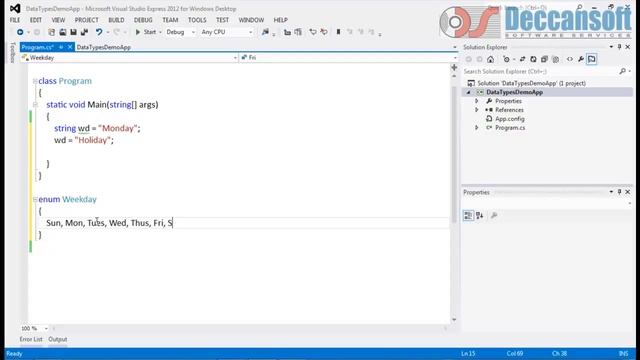
Task: Collapse the Main method code region
Action: [x=35, y=105]
